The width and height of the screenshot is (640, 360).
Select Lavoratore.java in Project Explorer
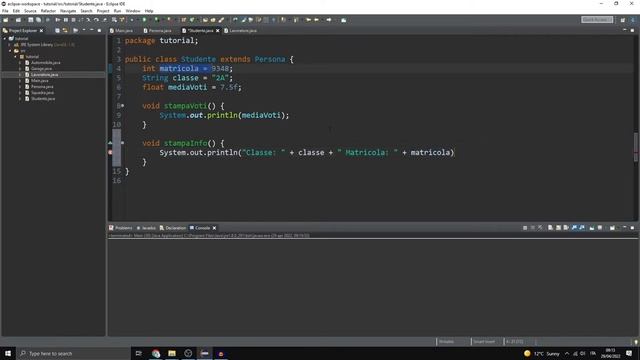44,75
